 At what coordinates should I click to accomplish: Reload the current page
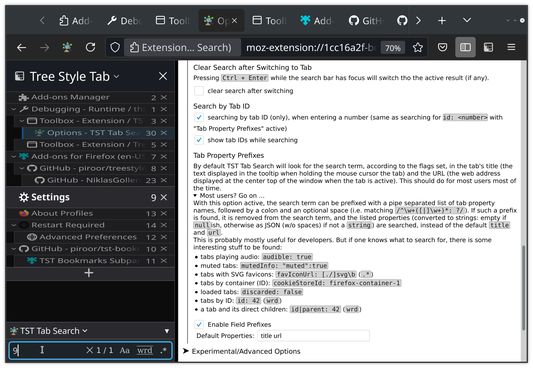click(x=90, y=47)
